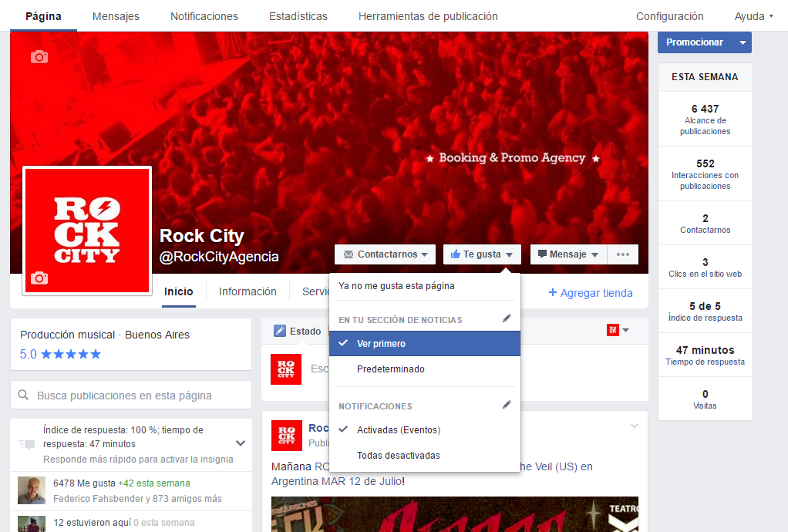Click the Estado composer tab
The height and width of the screenshot is (532, 788).
(298, 331)
